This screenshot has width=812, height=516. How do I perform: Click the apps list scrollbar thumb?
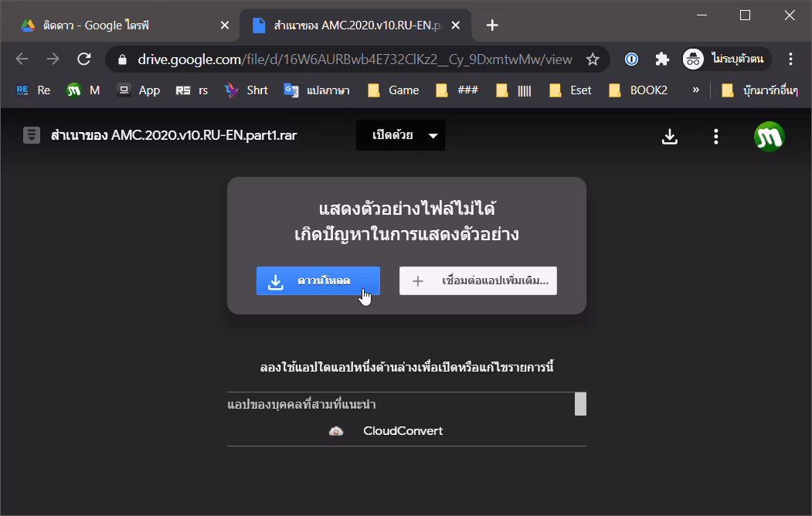(580, 404)
